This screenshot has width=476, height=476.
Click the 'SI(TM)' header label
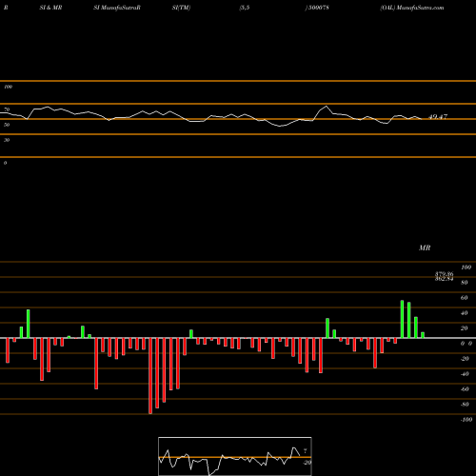(181, 8)
